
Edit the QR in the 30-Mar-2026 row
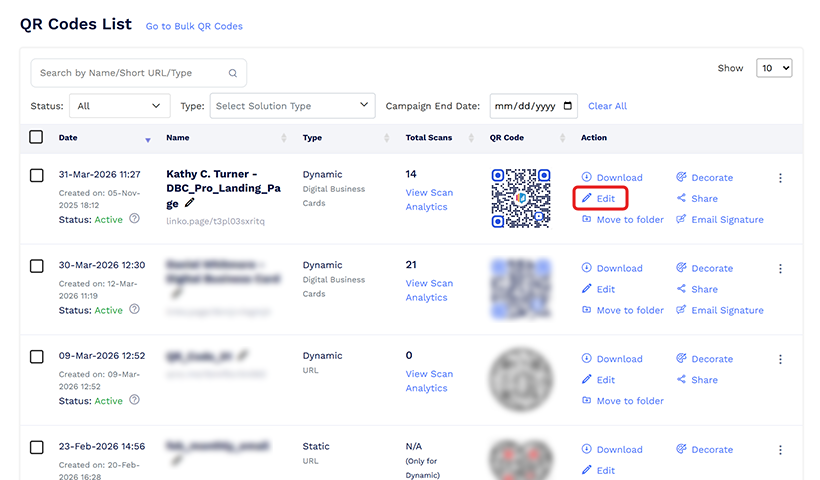(599, 289)
